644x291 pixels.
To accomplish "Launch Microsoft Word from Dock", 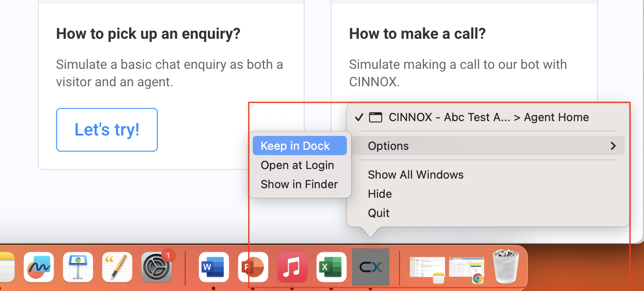I will click(x=214, y=267).
